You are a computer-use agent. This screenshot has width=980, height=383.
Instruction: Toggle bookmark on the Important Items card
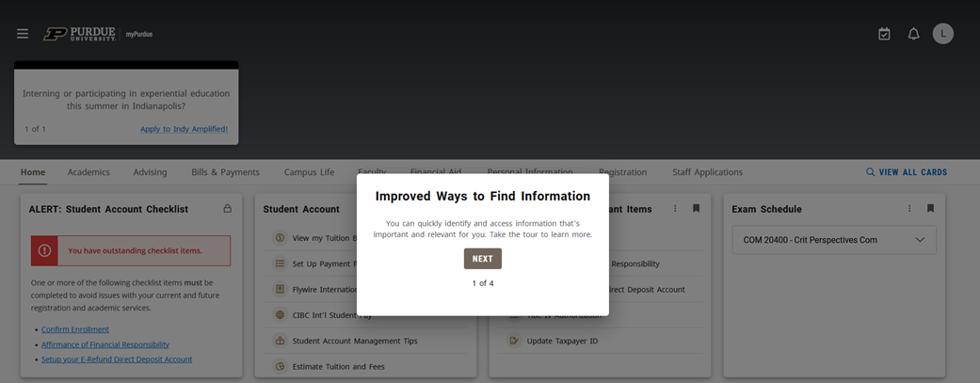click(x=696, y=209)
